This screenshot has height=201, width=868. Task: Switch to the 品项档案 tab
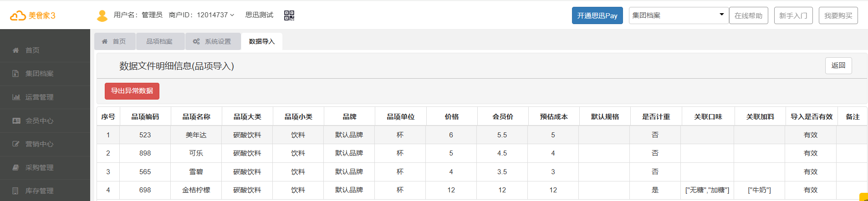point(159,41)
